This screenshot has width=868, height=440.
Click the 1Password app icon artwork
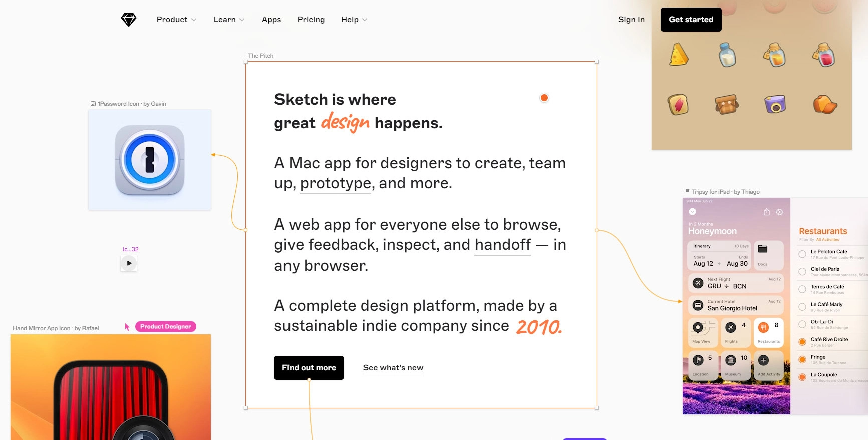point(150,160)
